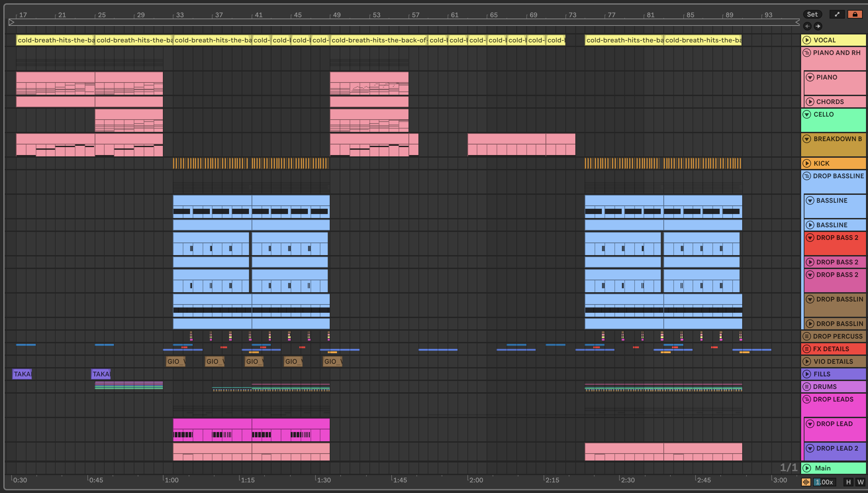Viewport: 868px width, 493px height.
Task: Click the DROP LEAD 2 fold arrow
Action: [x=810, y=448]
